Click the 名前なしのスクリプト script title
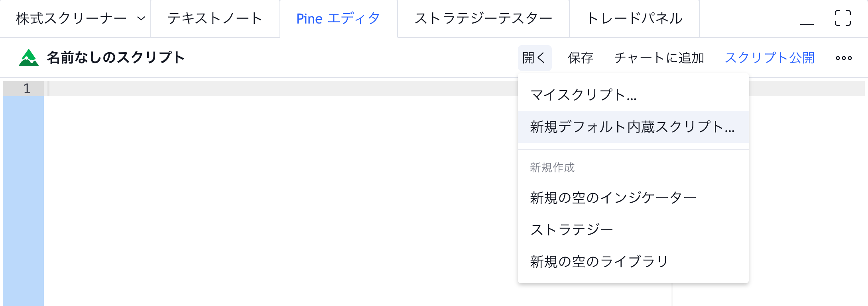 (116, 58)
